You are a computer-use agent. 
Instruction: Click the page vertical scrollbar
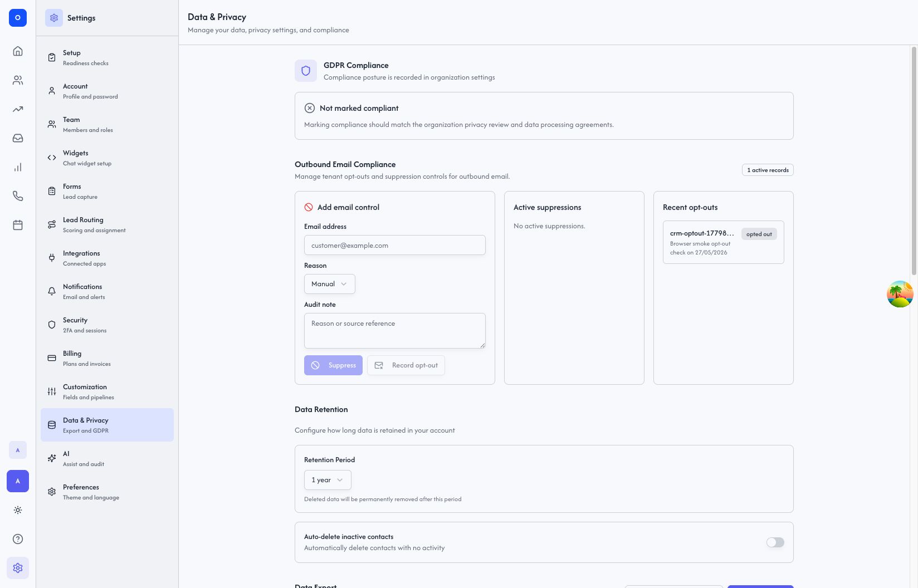[914, 161]
